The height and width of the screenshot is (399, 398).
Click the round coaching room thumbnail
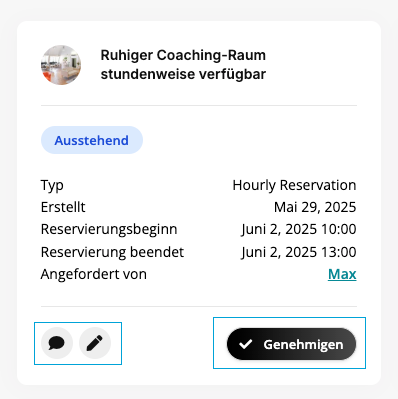(61, 65)
